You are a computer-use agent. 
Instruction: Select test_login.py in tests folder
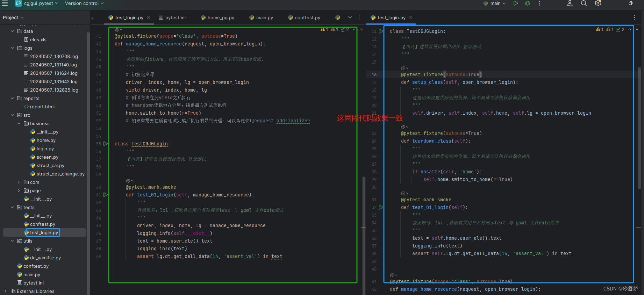44,232
